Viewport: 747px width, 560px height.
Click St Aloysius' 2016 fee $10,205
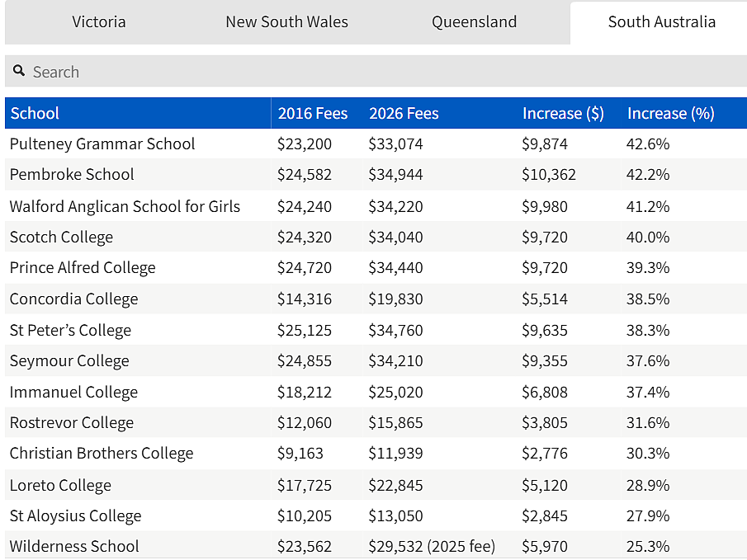pyautogui.click(x=305, y=516)
